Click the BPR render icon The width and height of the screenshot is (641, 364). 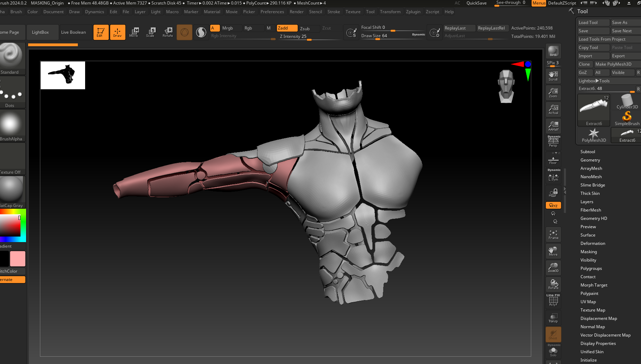(553, 51)
